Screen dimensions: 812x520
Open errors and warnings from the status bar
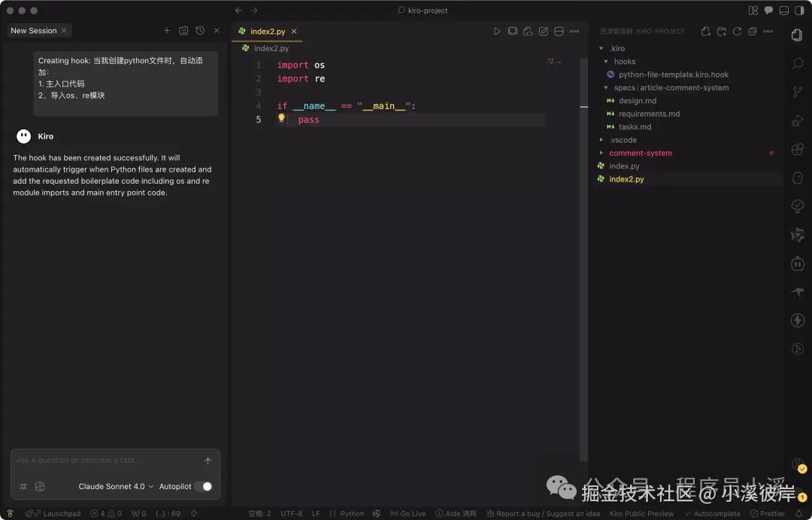tap(106, 513)
